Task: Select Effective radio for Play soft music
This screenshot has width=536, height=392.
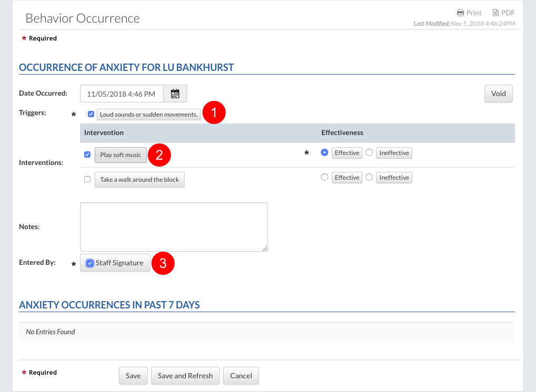Action: pyautogui.click(x=325, y=153)
